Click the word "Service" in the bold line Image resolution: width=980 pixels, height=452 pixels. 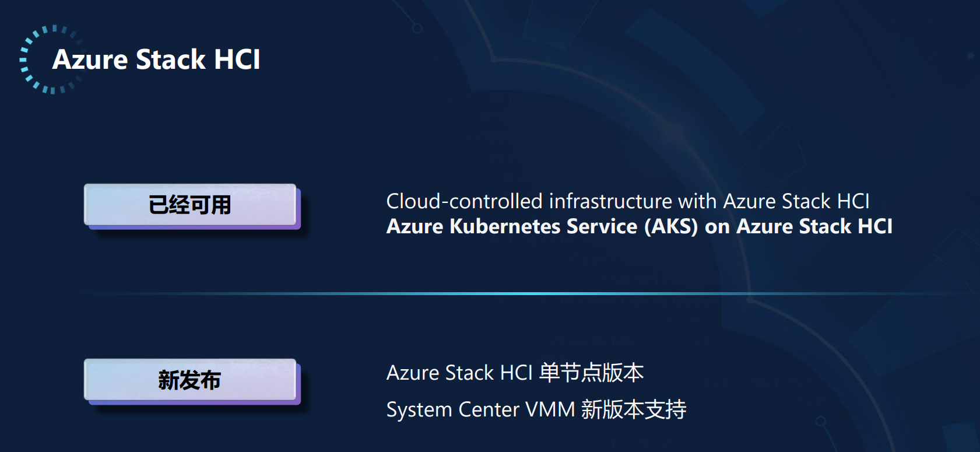pos(602,226)
